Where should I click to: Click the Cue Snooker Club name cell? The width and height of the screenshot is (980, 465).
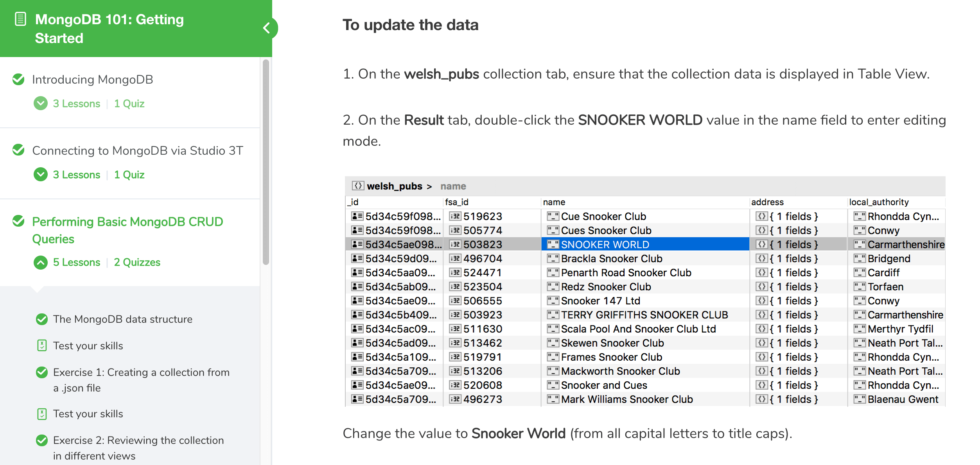645,216
